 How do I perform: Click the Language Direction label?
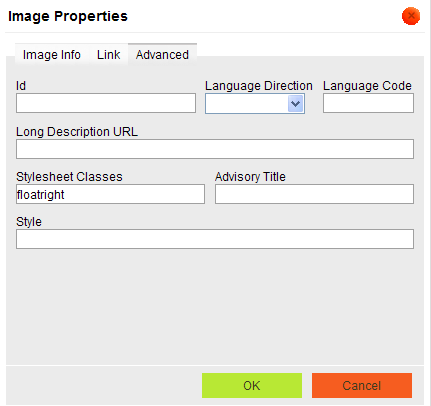[x=259, y=86]
